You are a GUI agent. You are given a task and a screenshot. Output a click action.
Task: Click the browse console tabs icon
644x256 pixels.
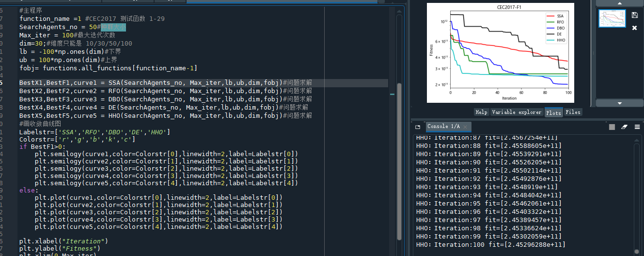[418, 127]
